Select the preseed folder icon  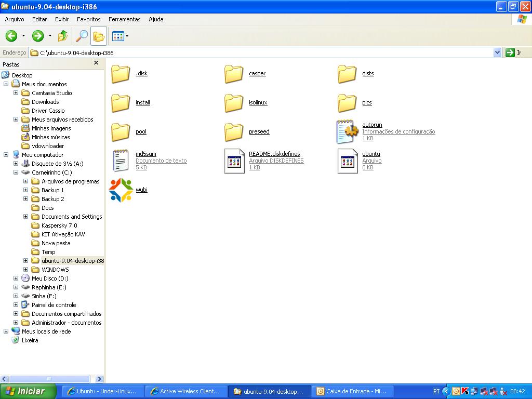point(234,132)
